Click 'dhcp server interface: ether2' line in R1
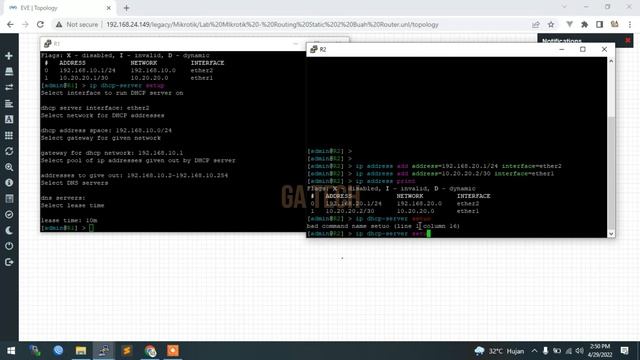The width and height of the screenshot is (640, 360). tap(95, 108)
